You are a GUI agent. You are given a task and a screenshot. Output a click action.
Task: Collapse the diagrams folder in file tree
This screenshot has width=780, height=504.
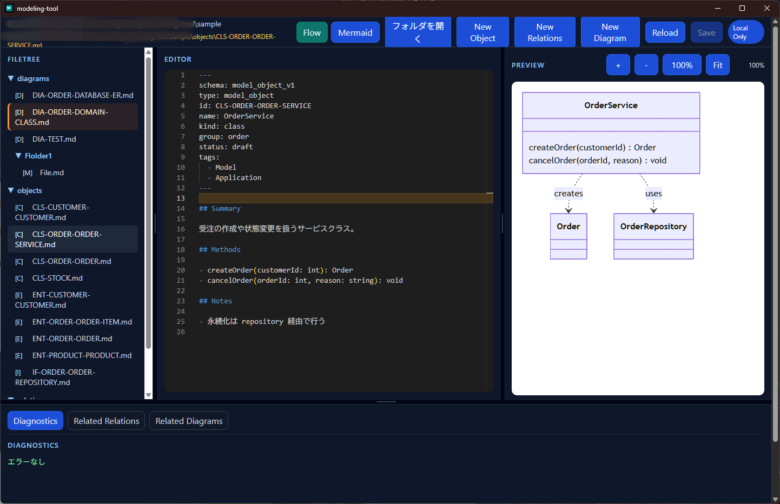[x=10, y=78]
